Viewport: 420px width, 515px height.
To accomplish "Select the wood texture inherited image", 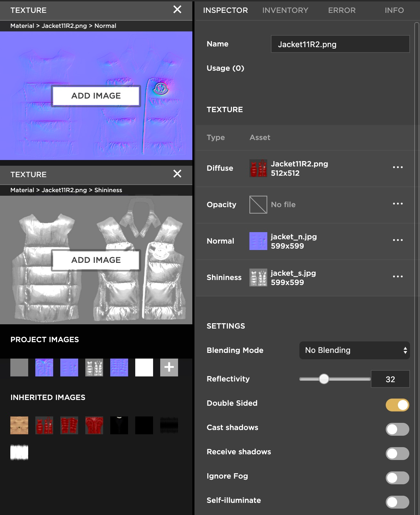I will pos(19,425).
